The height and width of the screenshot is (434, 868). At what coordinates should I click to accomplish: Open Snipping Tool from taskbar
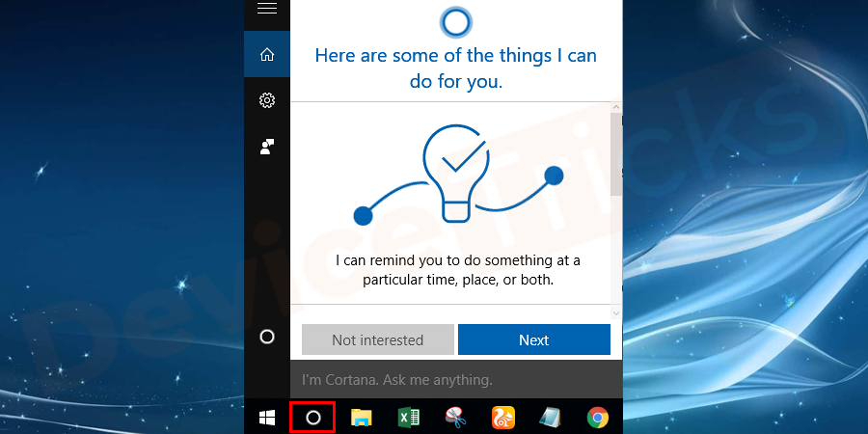coord(455,418)
